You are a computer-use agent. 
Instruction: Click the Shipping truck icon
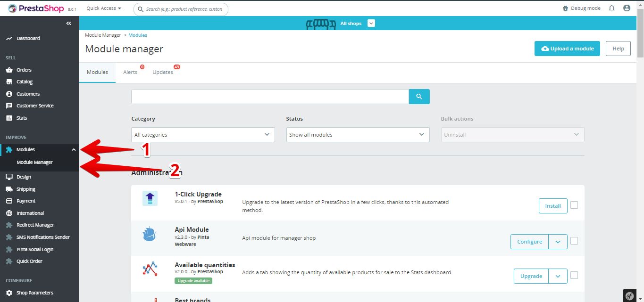[9, 189]
